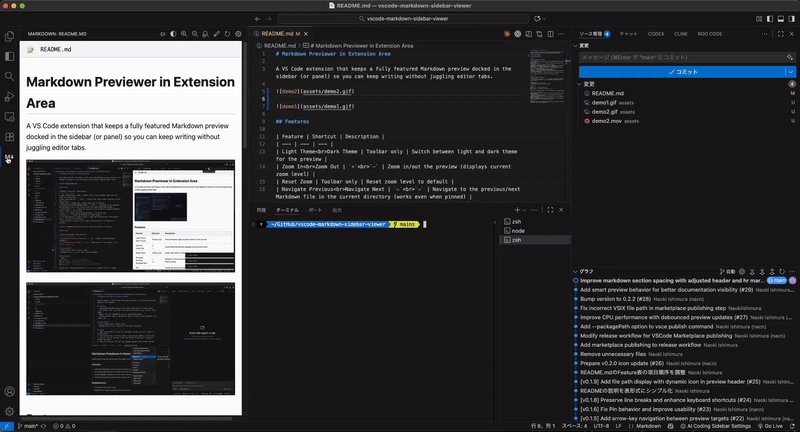This screenshot has width=800, height=432.
Task: Fetch from remote in graph toolbar
Action: click(752, 271)
